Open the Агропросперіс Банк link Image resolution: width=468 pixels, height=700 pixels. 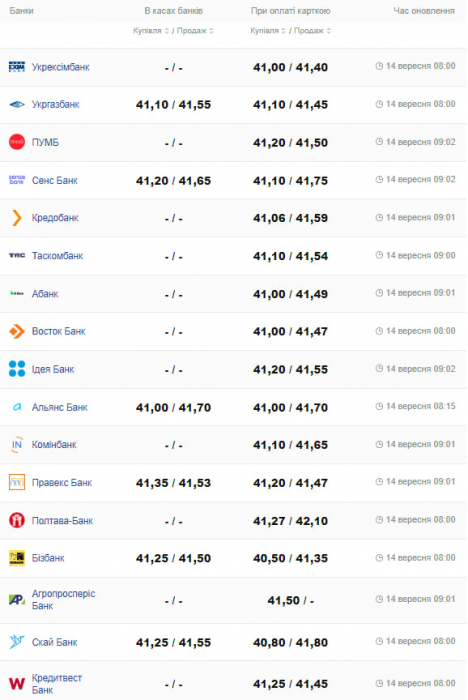[63, 600]
